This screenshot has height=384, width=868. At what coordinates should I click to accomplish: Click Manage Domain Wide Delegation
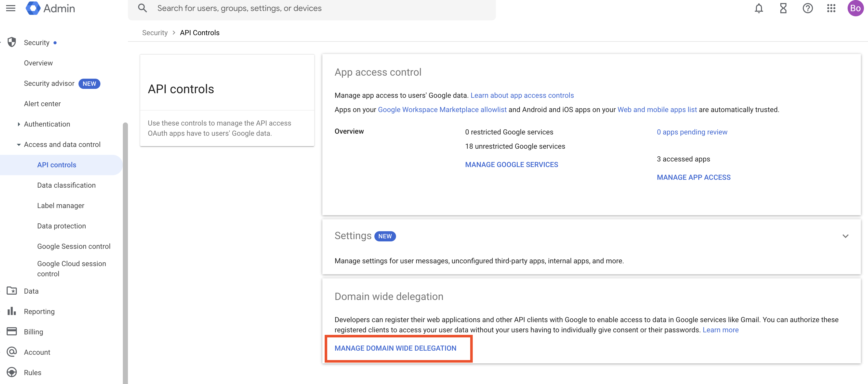click(395, 348)
